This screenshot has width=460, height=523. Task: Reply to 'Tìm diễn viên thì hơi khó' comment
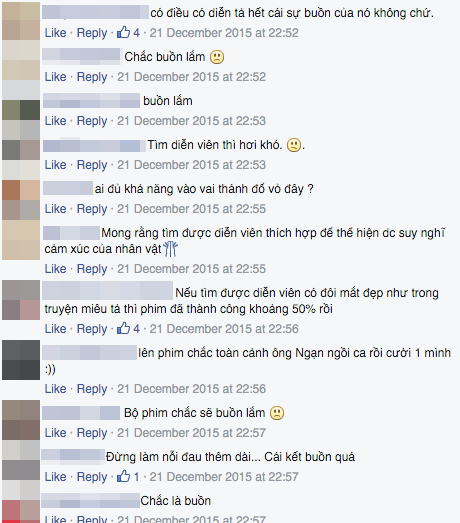(x=92, y=165)
